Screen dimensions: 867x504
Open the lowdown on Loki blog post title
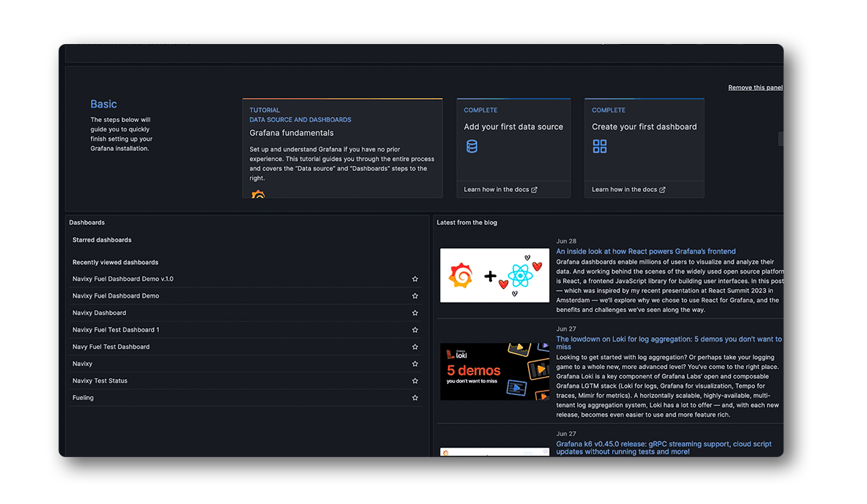pos(669,343)
